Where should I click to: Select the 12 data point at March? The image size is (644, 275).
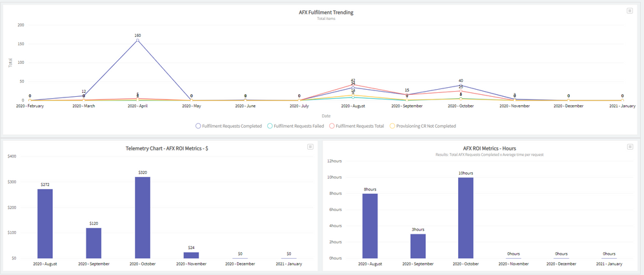tap(84, 96)
